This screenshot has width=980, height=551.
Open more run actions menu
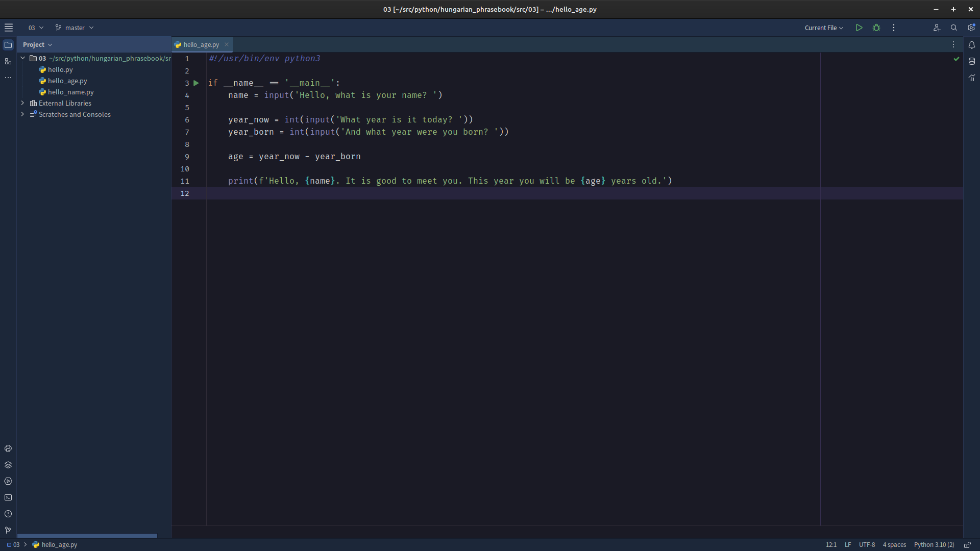894,28
